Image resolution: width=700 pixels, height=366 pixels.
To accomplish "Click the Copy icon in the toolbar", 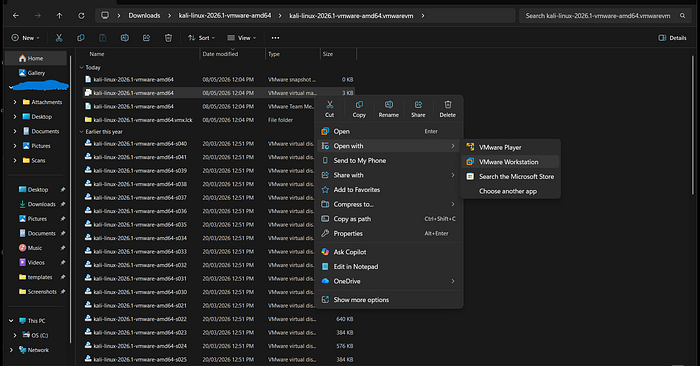I will pyautogui.click(x=81, y=38).
